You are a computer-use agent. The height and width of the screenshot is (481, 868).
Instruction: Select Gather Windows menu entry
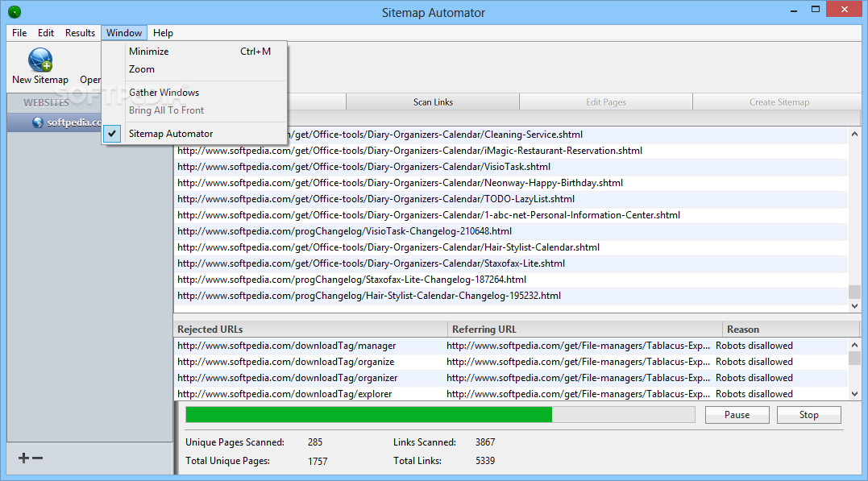[194, 93]
